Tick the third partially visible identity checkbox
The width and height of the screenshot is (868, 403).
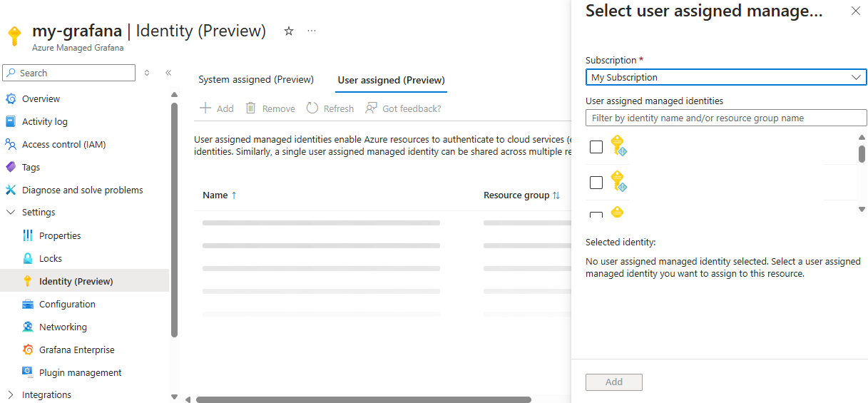(596, 215)
